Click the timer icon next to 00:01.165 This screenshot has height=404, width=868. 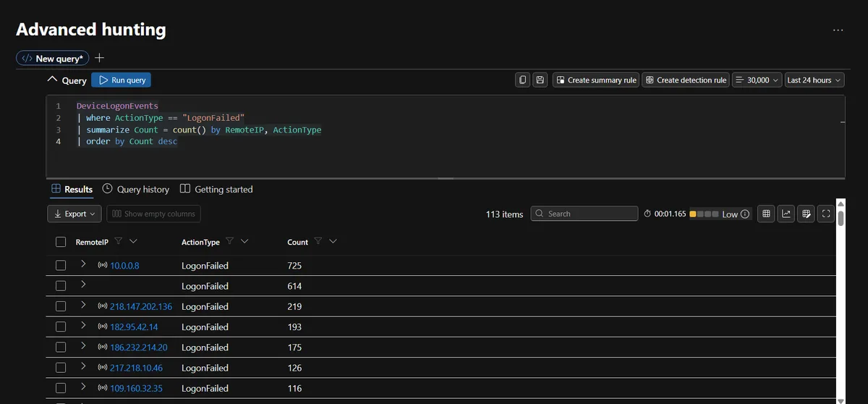point(647,214)
